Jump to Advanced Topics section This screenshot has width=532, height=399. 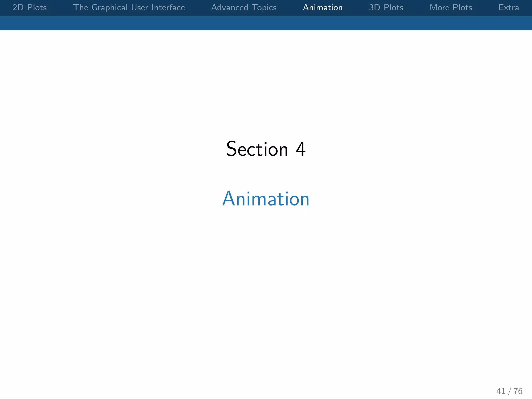[244, 8]
